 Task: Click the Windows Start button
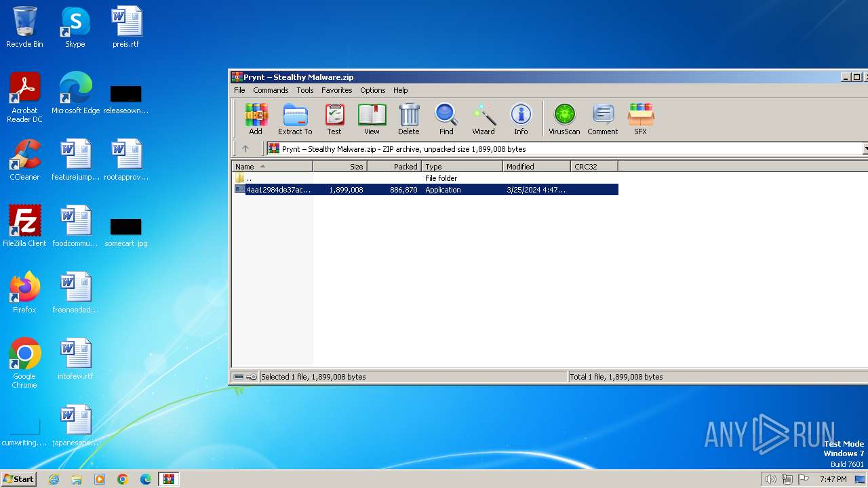point(18,479)
